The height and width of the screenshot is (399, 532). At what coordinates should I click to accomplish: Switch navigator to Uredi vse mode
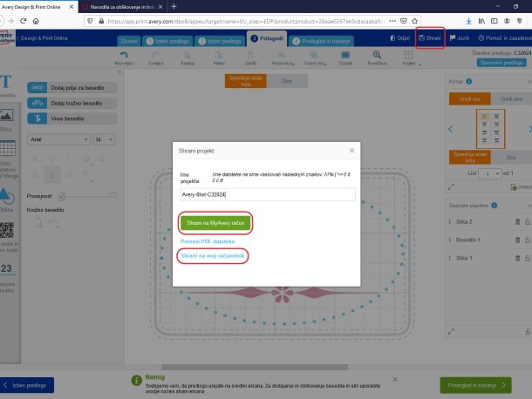[x=470, y=98]
